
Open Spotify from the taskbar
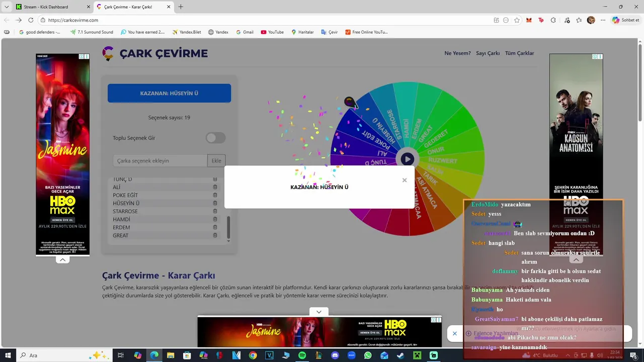[302, 355]
